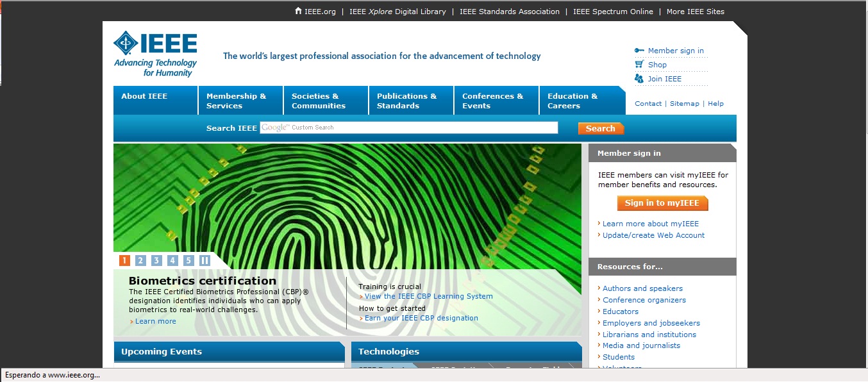The image size is (868, 382).
Task: Open the More IEEE Sites link
Action: click(x=696, y=12)
